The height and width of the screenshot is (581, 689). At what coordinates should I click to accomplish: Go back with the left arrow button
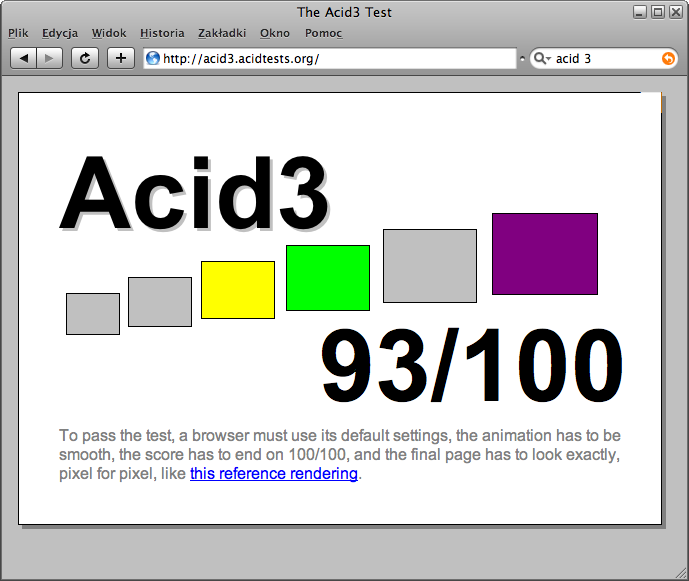click(23, 58)
